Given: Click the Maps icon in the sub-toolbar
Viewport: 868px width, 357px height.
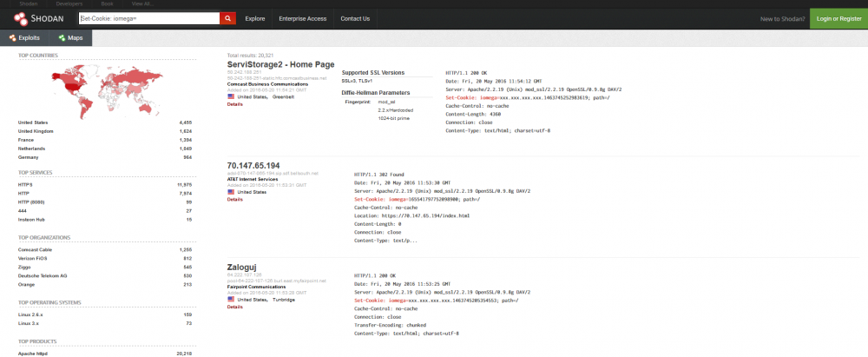Looking at the screenshot, I should pos(62,38).
